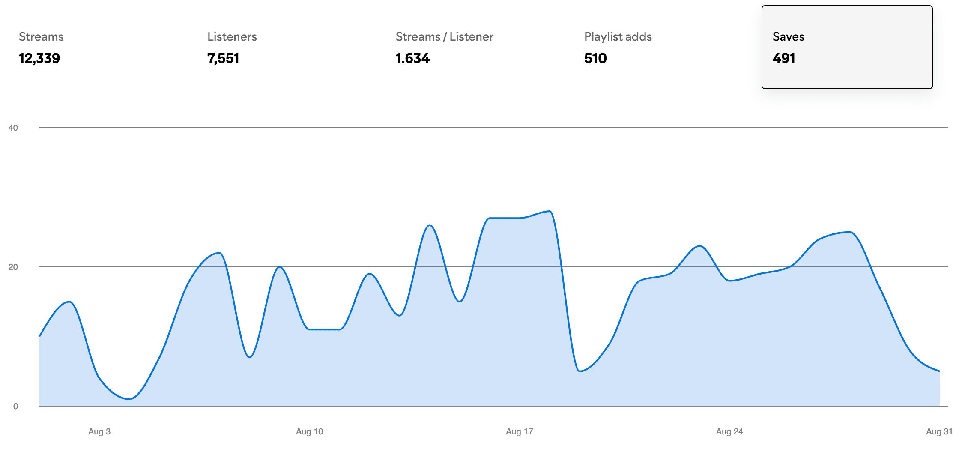Image resolution: width=980 pixels, height=449 pixels.
Task: Click the Aug 3 x-axis date label
Action: click(x=99, y=431)
